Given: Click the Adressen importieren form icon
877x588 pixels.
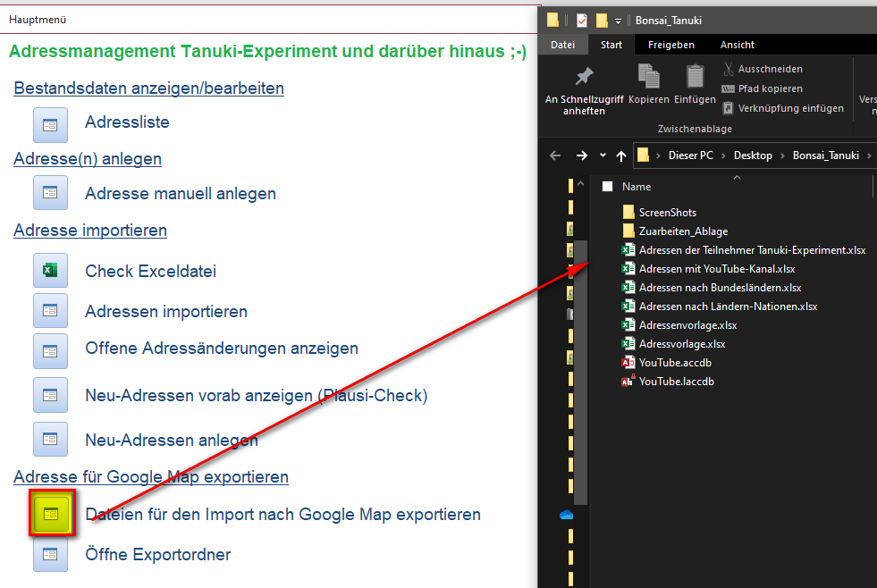Looking at the screenshot, I should coord(50,310).
